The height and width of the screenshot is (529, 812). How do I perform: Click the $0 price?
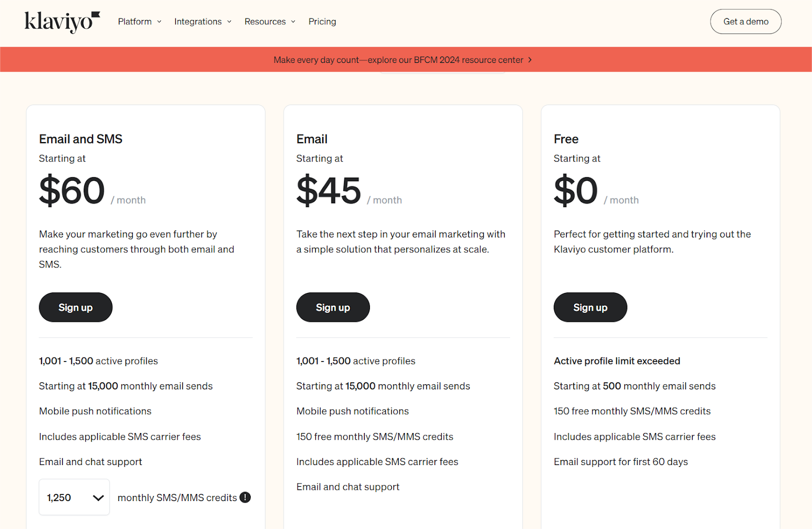point(576,190)
